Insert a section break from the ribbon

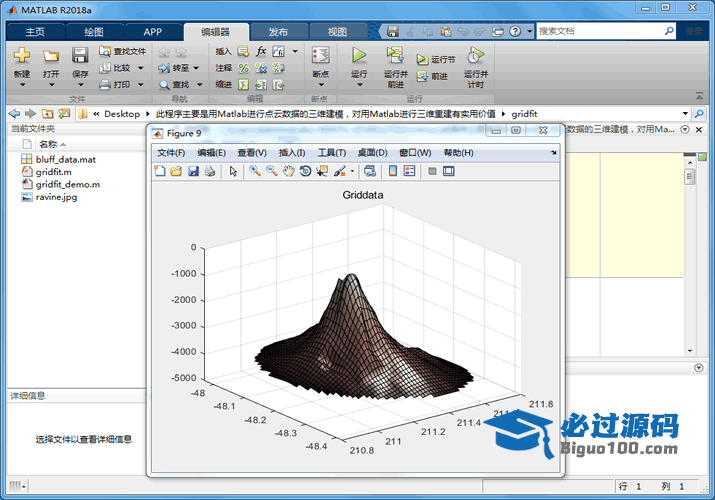coord(244,52)
